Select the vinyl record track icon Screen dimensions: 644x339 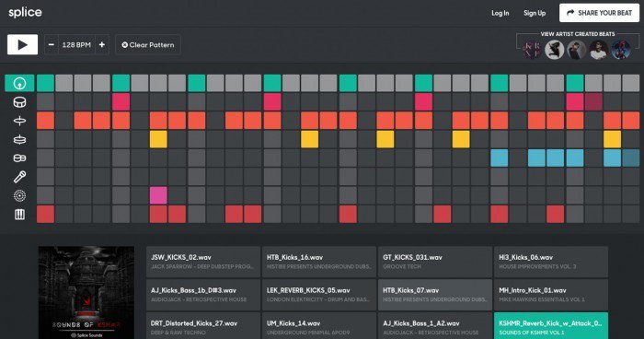point(19,196)
